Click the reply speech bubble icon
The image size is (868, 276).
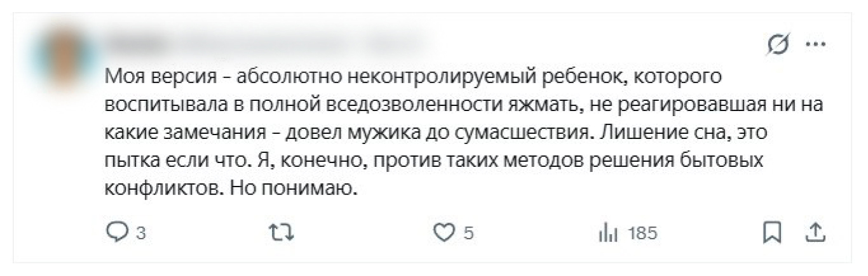116,233
